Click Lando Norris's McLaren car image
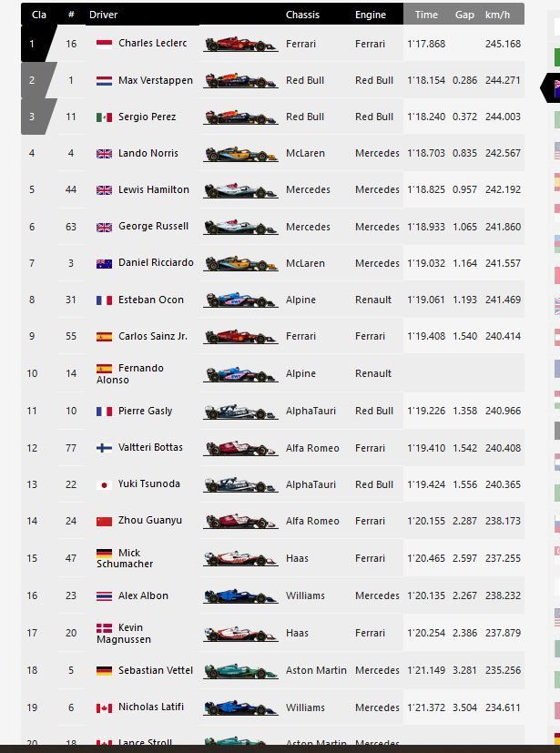This screenshot has height=753, width=560. coord(239,154)
